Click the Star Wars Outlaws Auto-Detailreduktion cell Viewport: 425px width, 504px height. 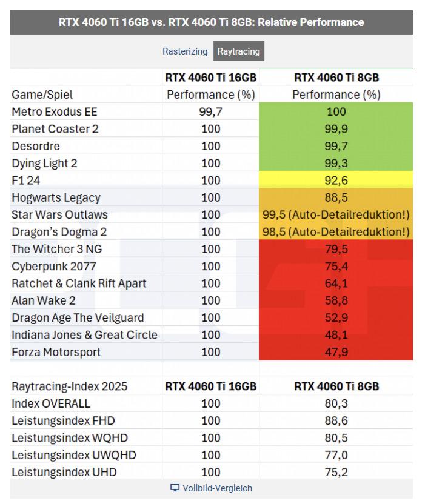pyautogui.click(x=336, y=215)
